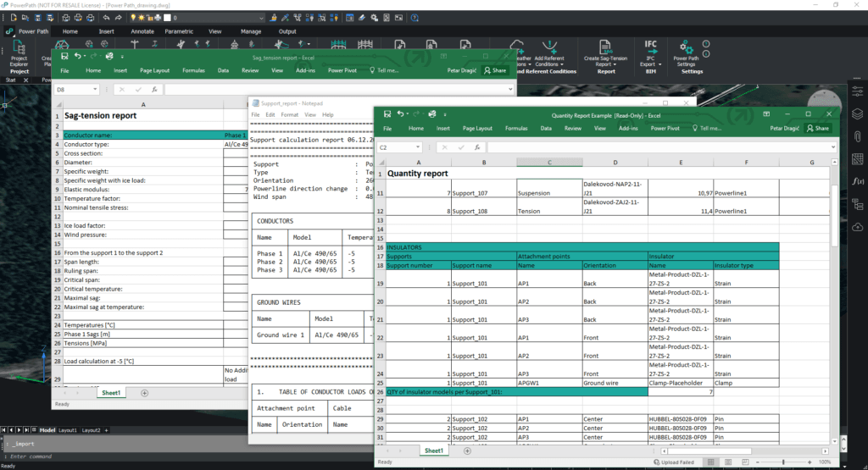The image size is (868, 470).
Task: Switch to Layout1 tab in PowerPath
Action: [68, 430]
